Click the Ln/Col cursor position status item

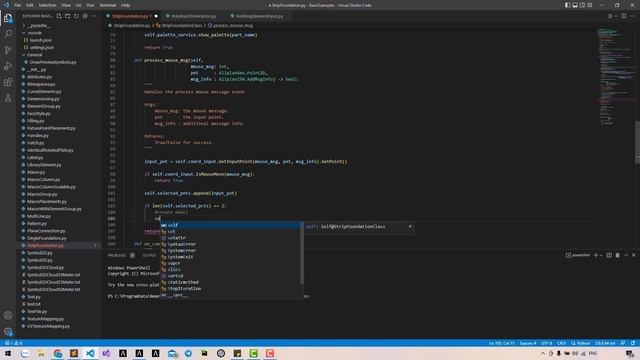pyautogui.click(x=502, y=343)
